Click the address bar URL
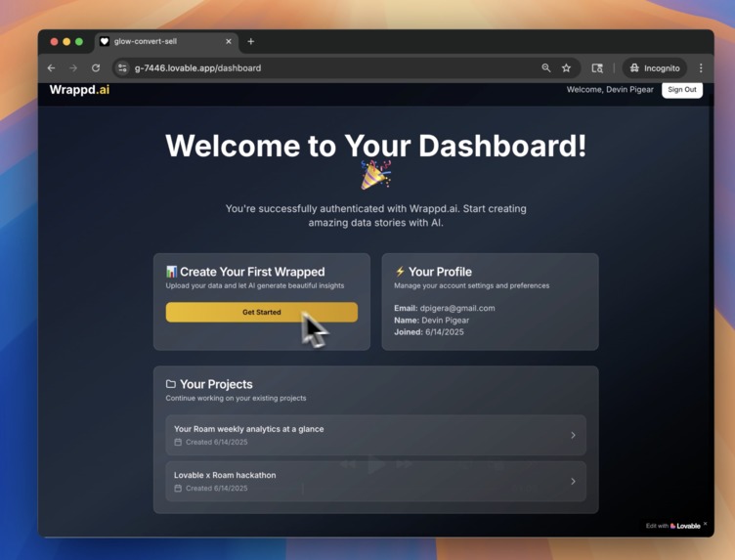The width and height of the screenshot is (735, 560). [x=197, y=68]
